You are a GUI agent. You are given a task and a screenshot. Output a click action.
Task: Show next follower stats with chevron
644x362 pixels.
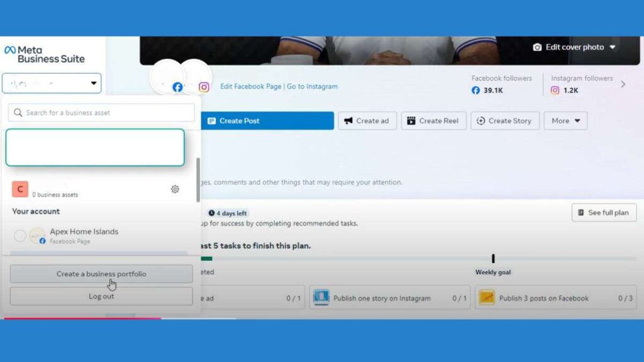tap(623, 84)
